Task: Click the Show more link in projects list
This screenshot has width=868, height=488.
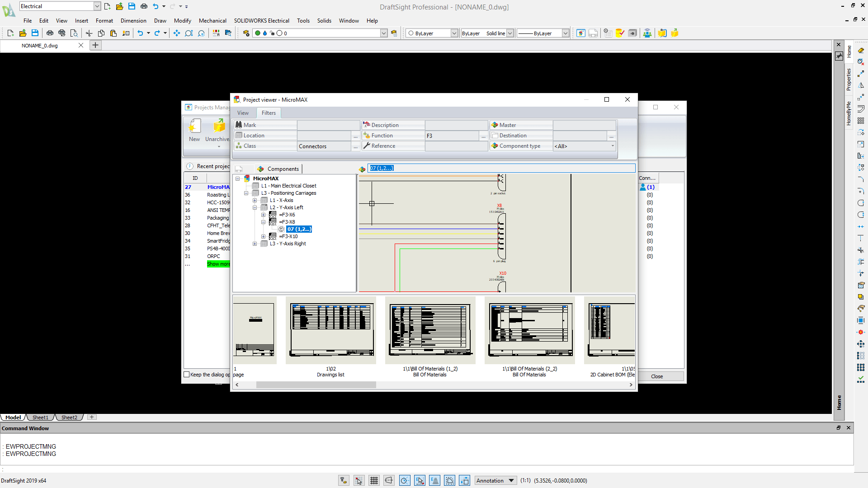Action: pos(218,264)
